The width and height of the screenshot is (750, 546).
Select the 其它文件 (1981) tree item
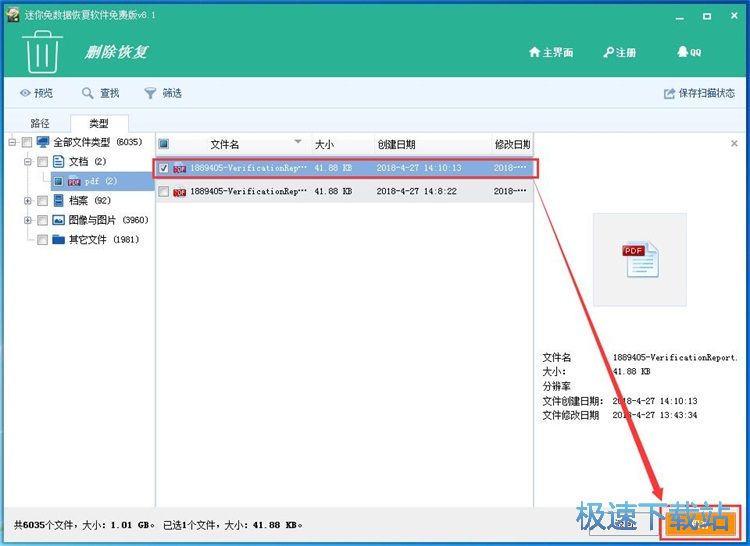tap(104, 240)
